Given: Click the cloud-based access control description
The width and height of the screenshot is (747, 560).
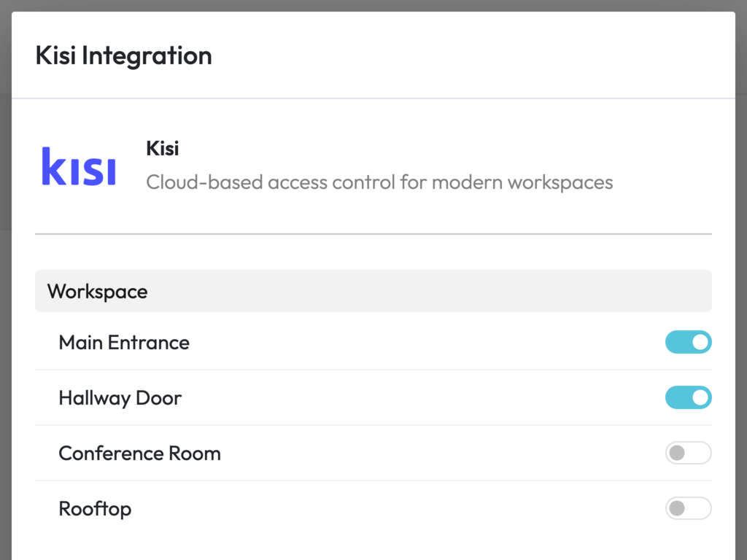Looking at the screenshot, I should 379,182.
